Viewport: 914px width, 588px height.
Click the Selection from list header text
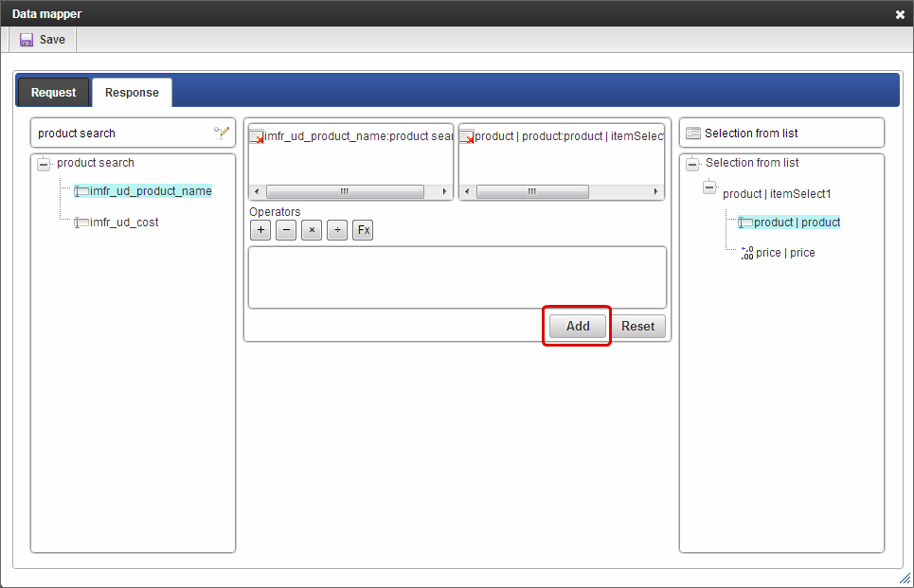751,134
